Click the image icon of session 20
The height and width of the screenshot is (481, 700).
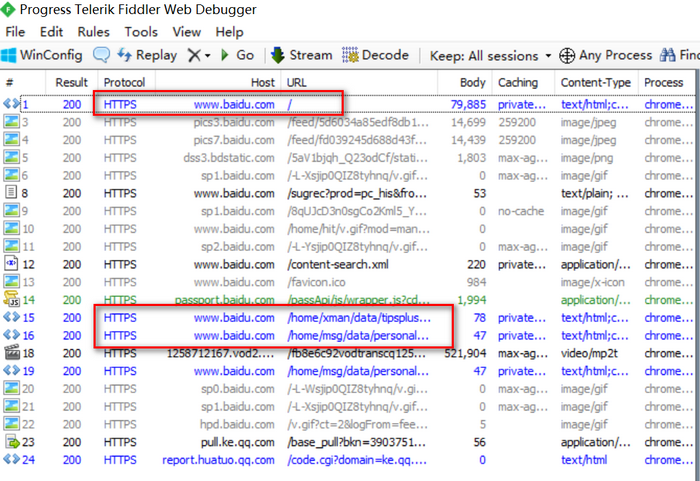click(x=12, y=389)
